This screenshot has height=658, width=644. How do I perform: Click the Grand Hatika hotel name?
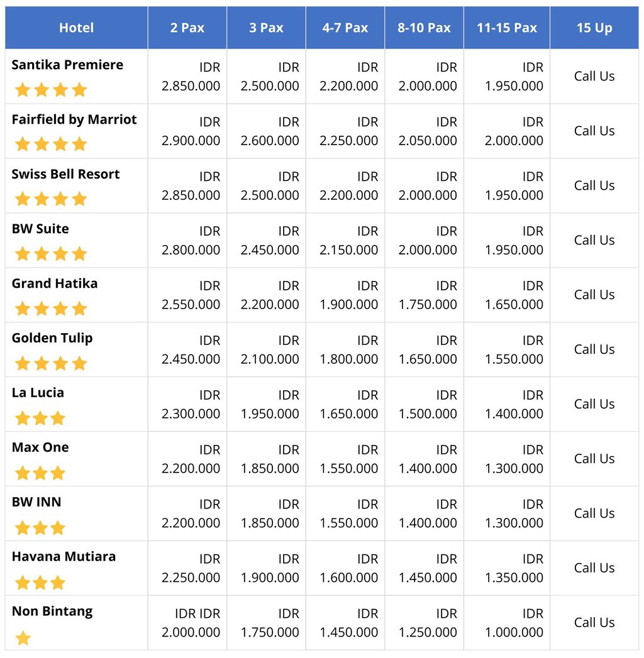point(55,283)
